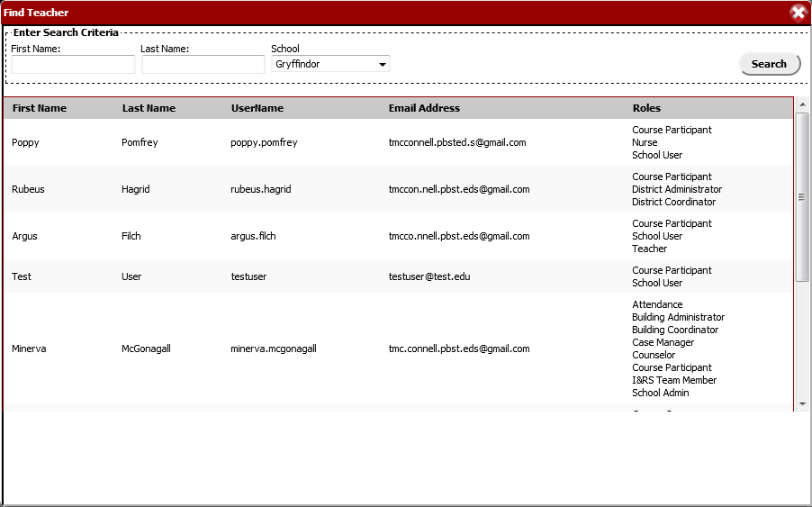812x507 pixels.
Task: Select the Minerva first name cell
Action: pyautogui.click(x=29, y=349)
